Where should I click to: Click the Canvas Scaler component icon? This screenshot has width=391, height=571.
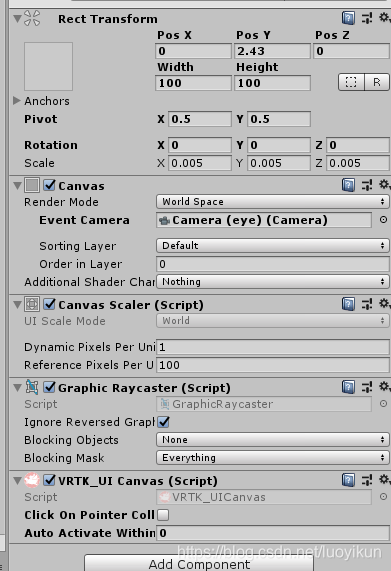(x=32, y=304)
